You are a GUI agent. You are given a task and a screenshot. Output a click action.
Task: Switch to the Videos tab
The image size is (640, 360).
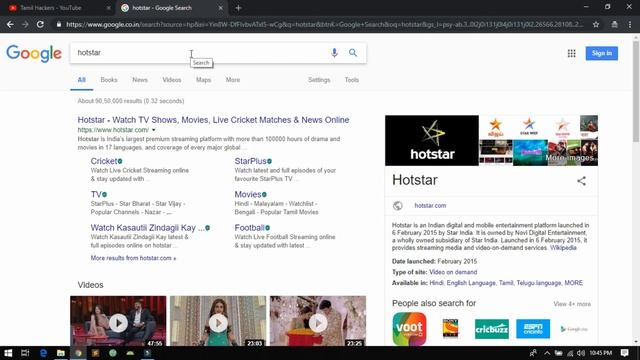pyautogui.click(x=172, y=80)
